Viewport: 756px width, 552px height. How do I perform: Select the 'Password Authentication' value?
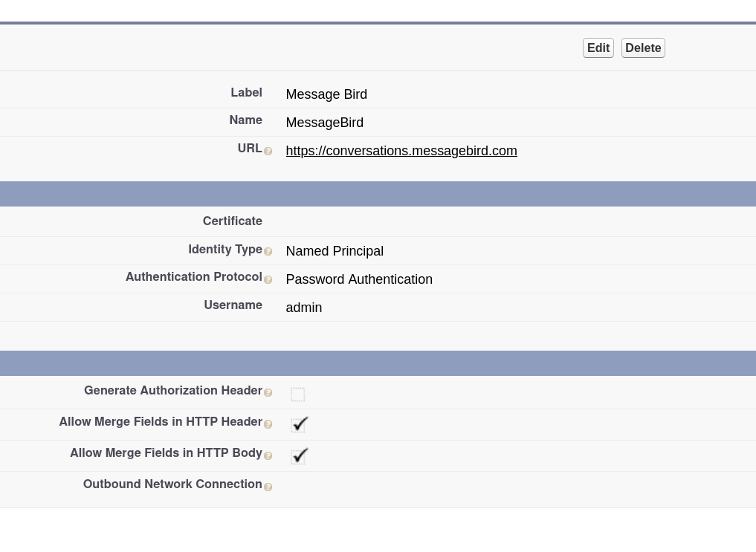[x=359, y=279]
